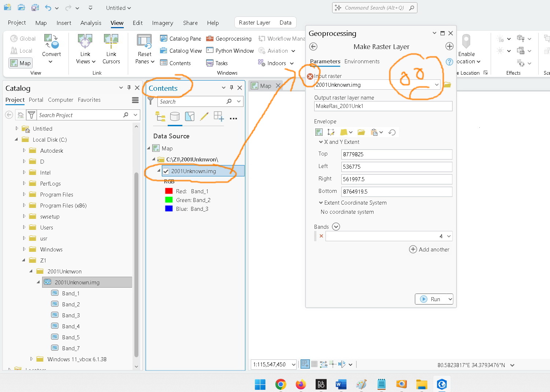Open the Input raster dropdown
The image size is (550, 392).
pos(436,85)
